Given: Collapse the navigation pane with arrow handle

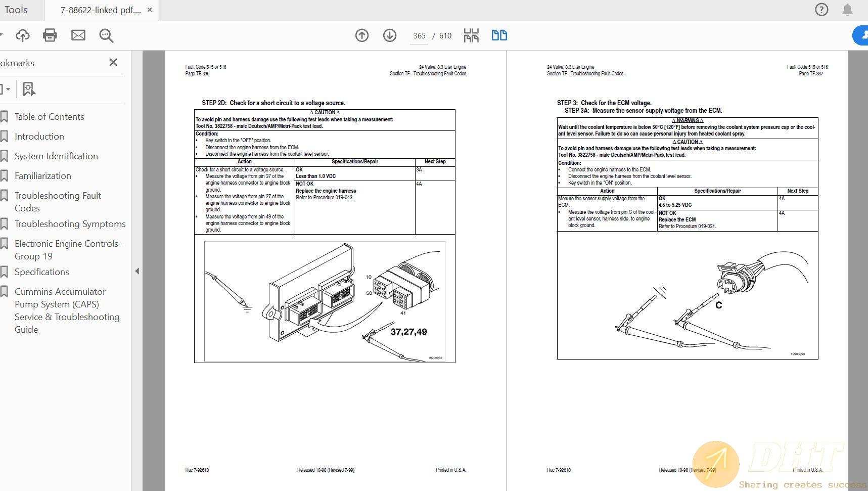Looking at the screenshot, I should tap(137, 271).
